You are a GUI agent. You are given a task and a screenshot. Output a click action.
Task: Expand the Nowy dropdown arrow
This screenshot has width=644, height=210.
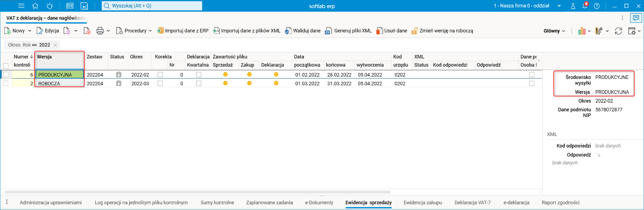coord(30,31)
